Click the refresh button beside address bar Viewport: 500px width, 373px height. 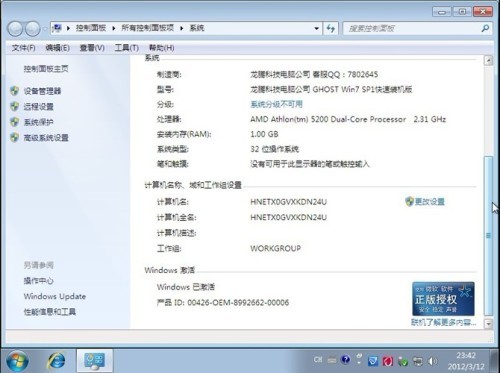tap(331, 28)
